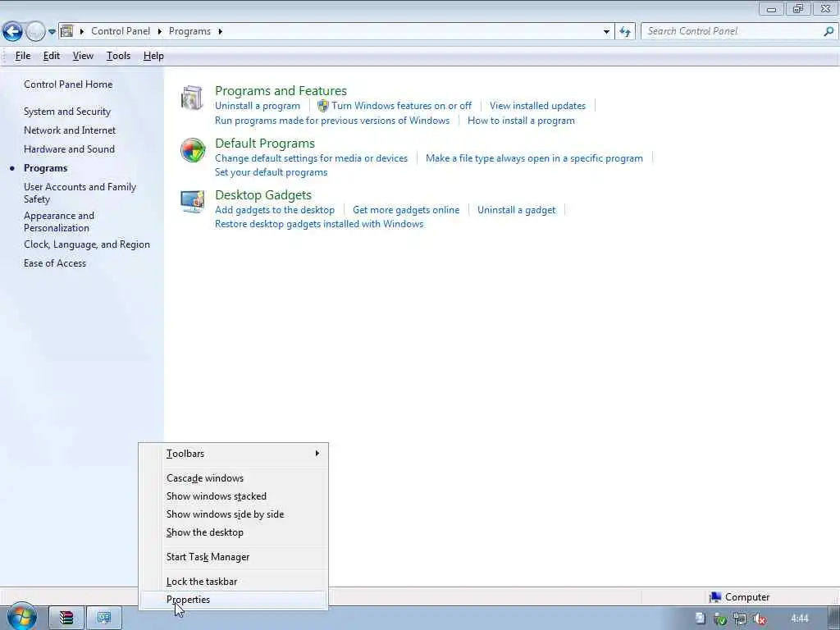Click the WinRAR taskbar button

coord(66,618)
